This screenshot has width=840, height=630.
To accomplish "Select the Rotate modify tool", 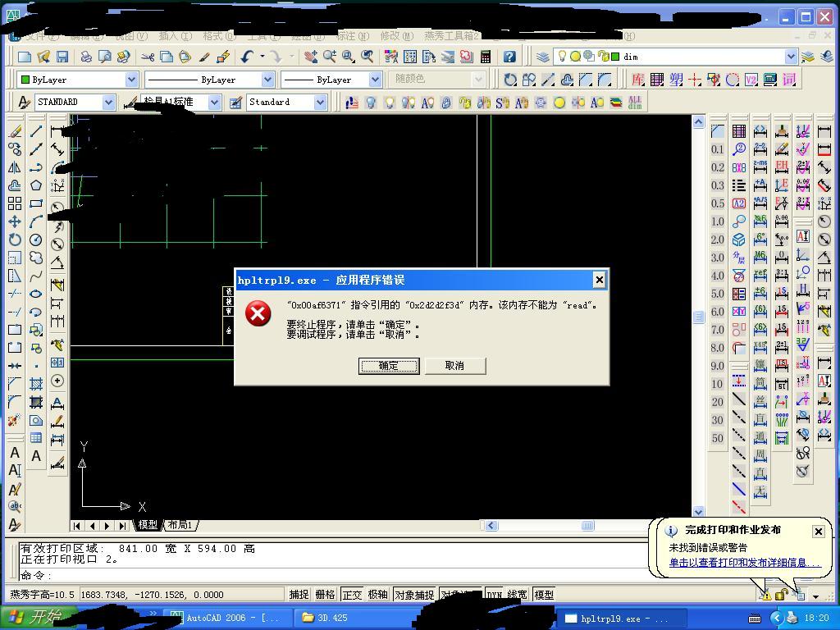I will tap(15, 240).
